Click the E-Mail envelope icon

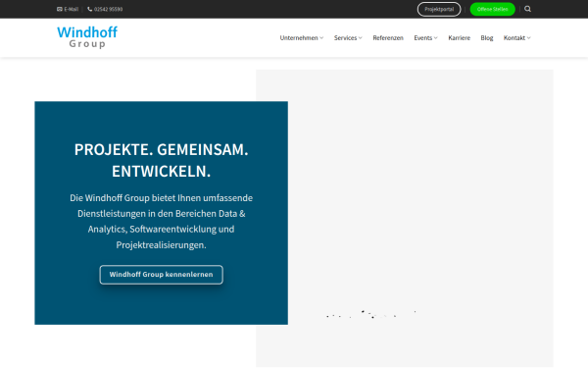[59, 9]
